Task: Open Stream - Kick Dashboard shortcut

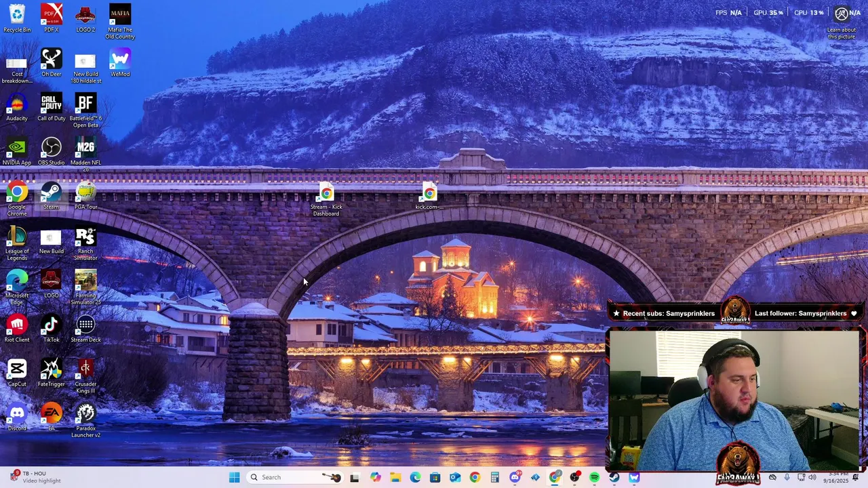Action: (x=326, y=199)
